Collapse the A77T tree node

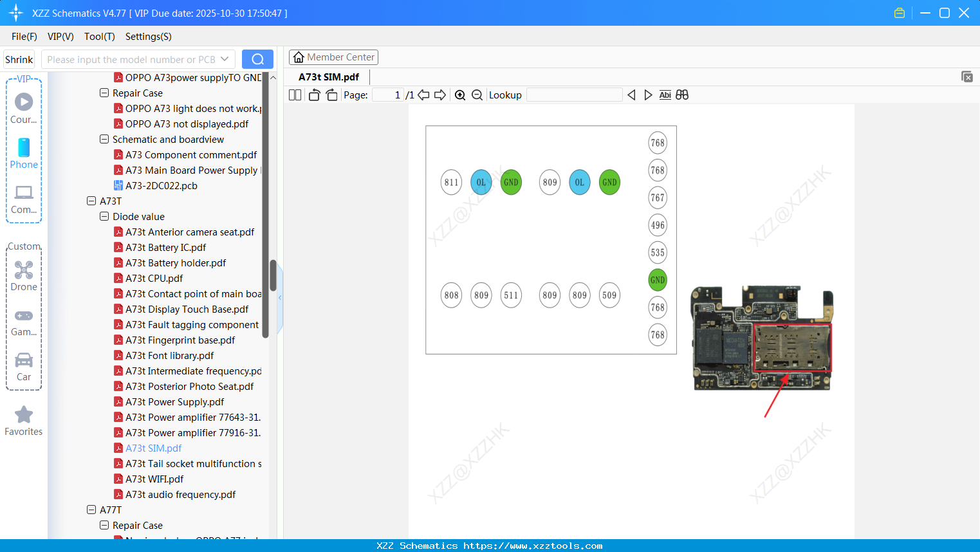pyautogui.click(x=91, y=510)
